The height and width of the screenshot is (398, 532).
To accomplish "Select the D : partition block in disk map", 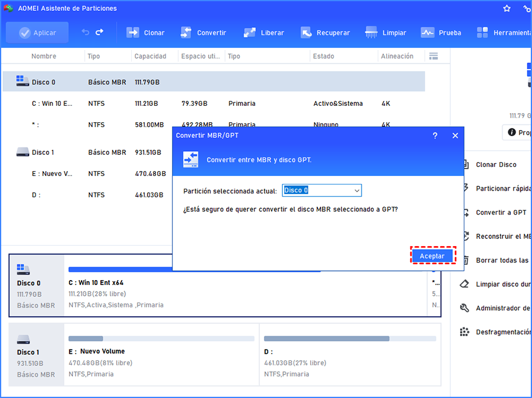I will tap(350, 354).
